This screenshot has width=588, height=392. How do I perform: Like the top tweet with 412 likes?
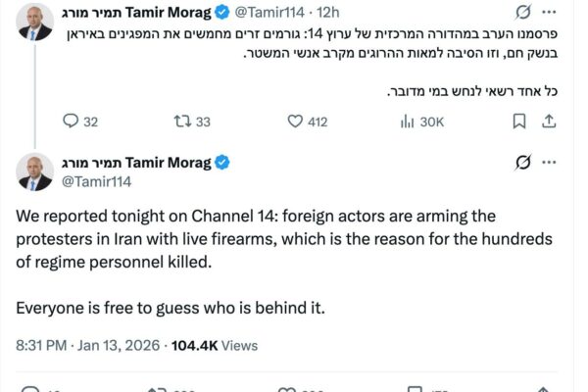295,121
